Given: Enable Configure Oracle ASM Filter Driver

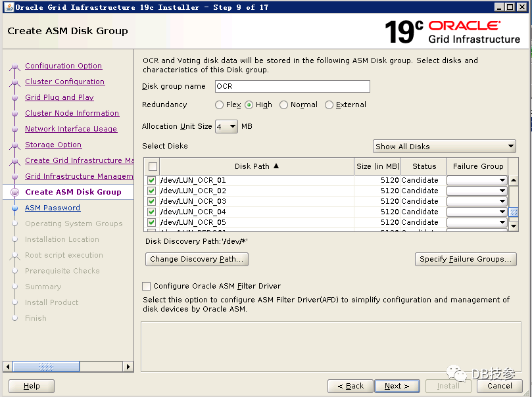Looking at the screenshot, I should click(147, 287).
